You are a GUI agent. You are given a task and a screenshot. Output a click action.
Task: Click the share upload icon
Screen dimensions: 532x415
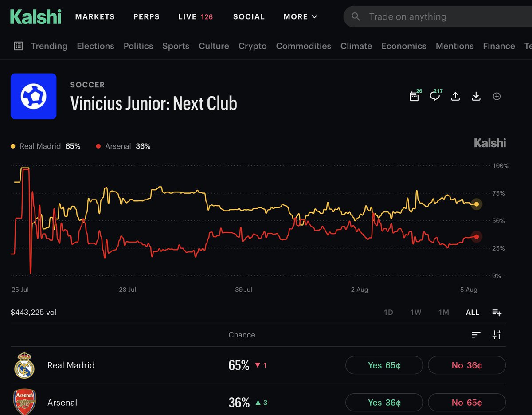point(455,96)
